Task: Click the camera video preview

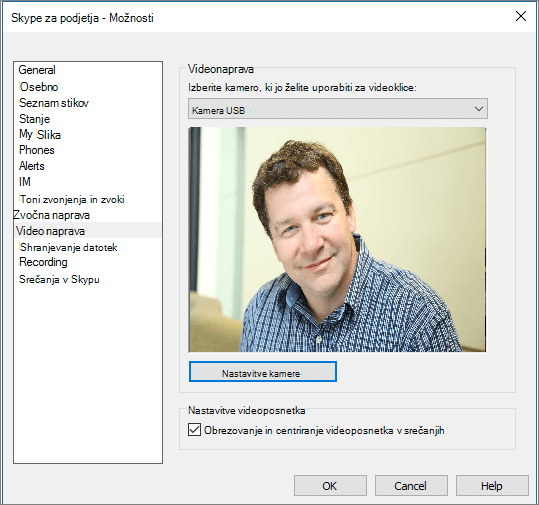Action: click(337, 240)
